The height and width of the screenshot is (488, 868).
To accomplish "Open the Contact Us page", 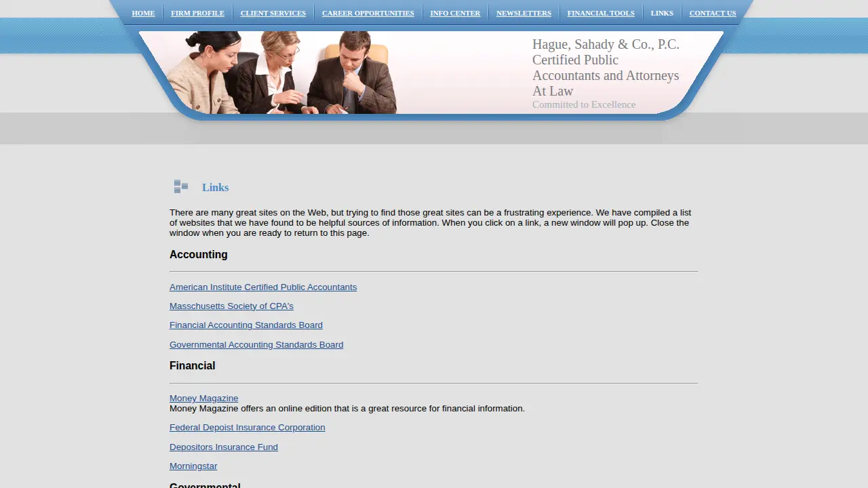I will (713, 13).
